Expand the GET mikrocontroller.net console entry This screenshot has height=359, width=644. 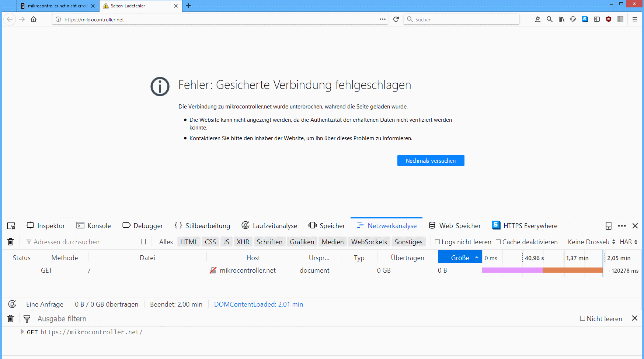tap(22, 332)
